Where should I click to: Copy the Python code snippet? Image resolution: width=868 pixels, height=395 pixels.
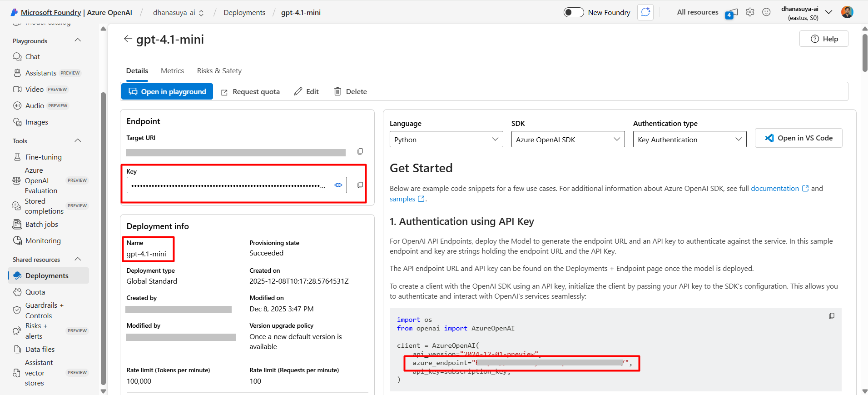[x=832, y=316]
